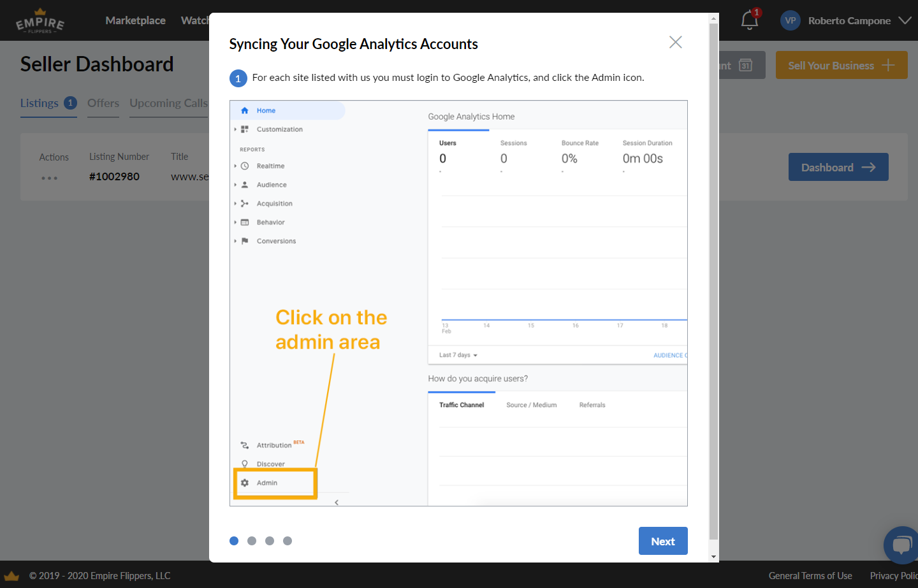Image resolution: width=918 pixels, height=588 pixels.
Task: Open the live chat bubble icon
Action: [901, 545]
